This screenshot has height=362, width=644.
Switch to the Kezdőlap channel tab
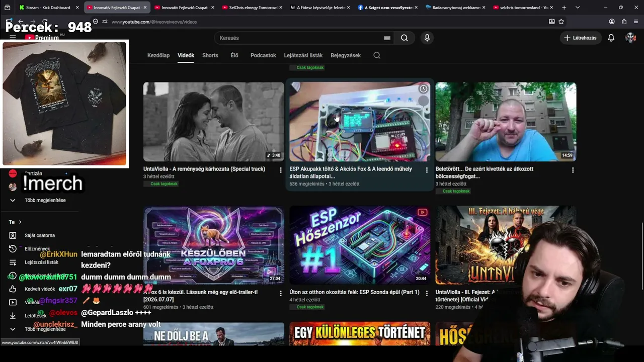click(158, 55)
